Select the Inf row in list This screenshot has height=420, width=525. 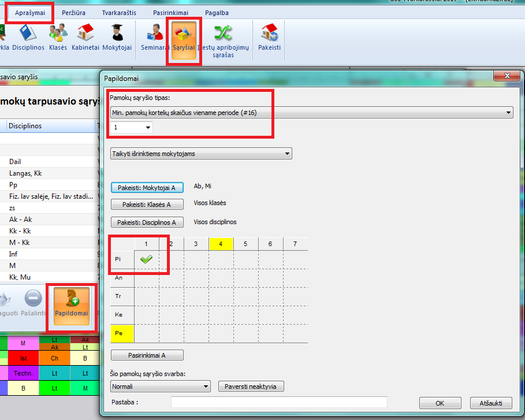pyautogui.click(x=50, y=254)
